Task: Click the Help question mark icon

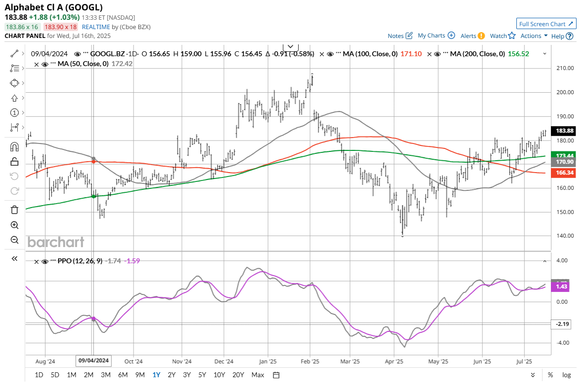Action: tap(570, 36)
